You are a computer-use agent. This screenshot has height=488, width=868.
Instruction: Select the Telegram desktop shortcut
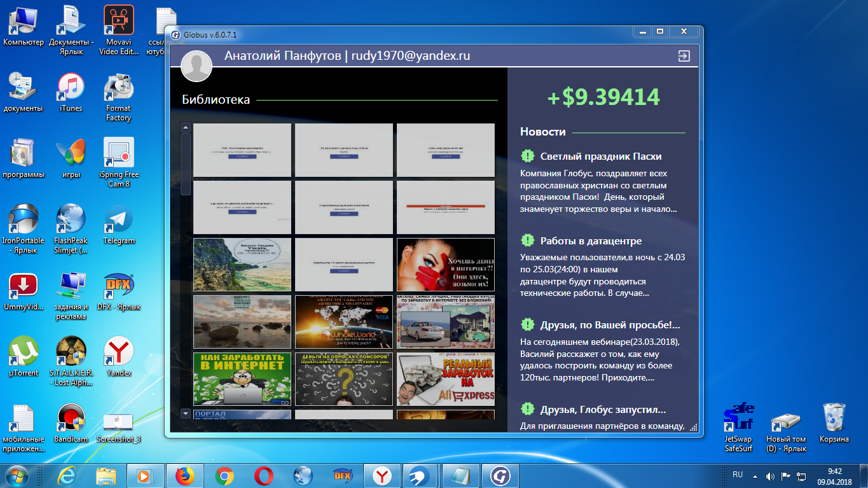tap(119, 224)
